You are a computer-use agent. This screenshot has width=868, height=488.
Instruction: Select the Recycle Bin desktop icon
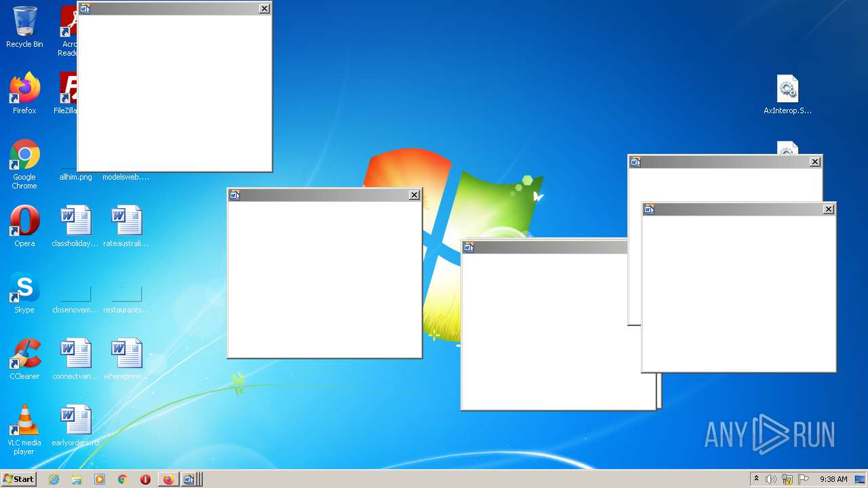(x=24, y=27)
